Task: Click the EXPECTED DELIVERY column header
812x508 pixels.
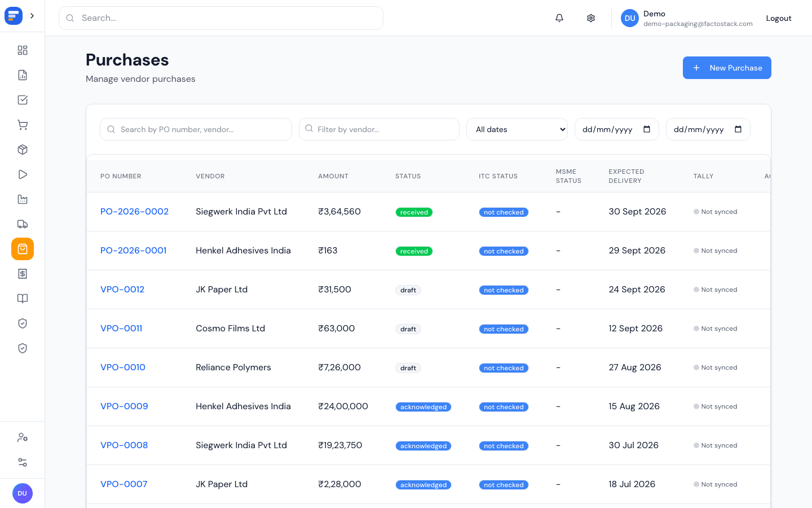Action: (x=626, y=176)
